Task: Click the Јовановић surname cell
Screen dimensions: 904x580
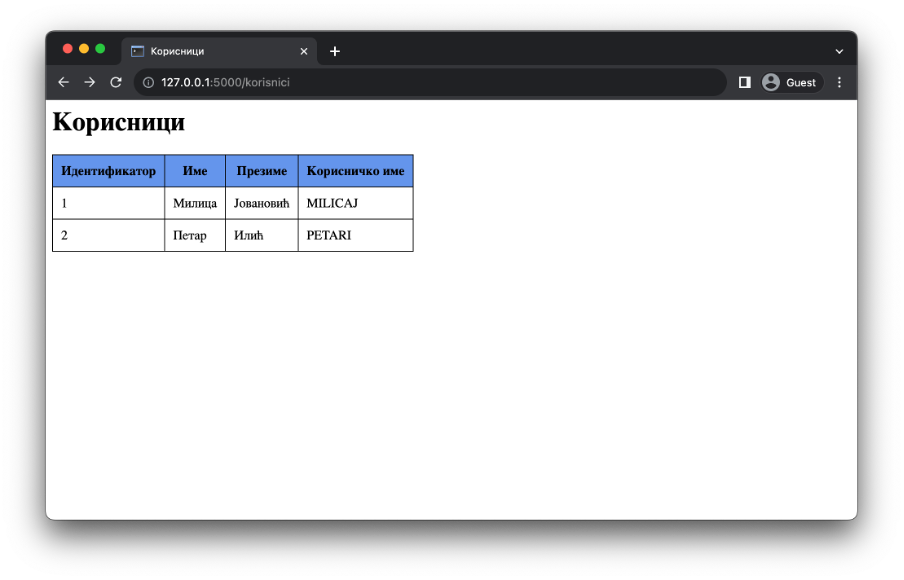Action: tap(261, 203)
